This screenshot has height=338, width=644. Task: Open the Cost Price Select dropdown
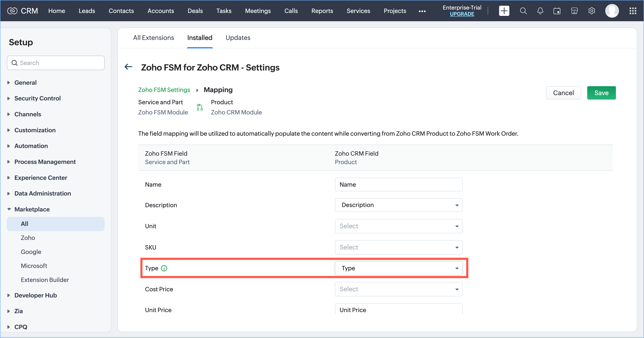pos(399,289)
